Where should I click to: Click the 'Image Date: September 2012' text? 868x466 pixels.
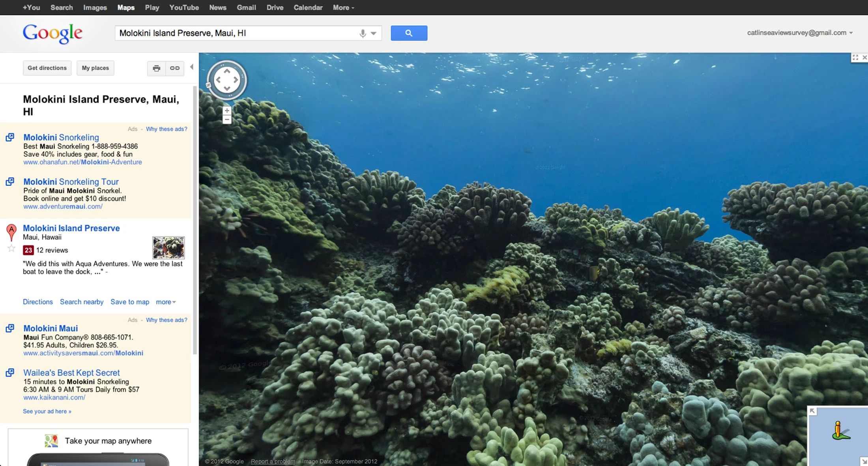(x=340, y=461)
